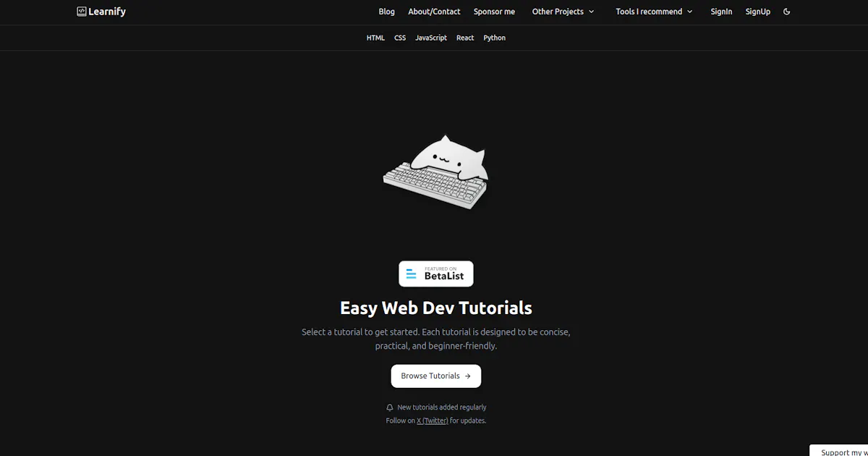
Task: Open the BetaList featured badge
Action: [436, 274]
